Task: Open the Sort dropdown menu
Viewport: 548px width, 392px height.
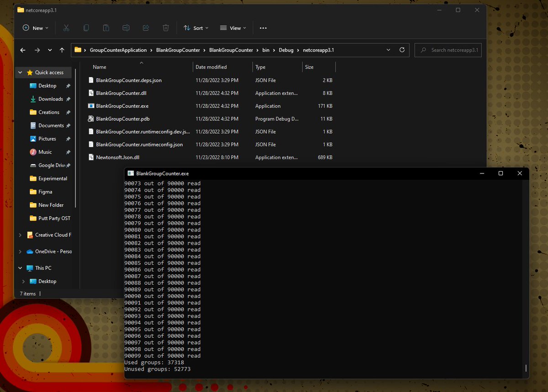Action: [x=196, y=28]
